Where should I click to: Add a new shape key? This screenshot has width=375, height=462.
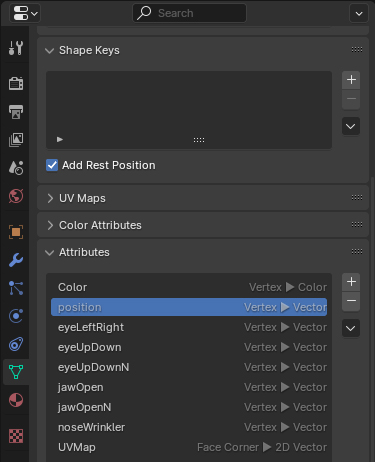[x=351, y=80]
